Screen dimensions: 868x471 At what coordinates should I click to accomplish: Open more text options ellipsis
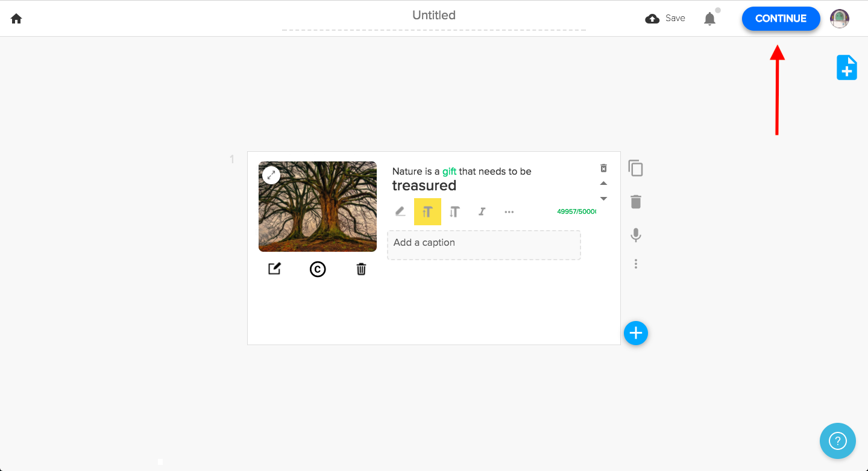[509, 212]
